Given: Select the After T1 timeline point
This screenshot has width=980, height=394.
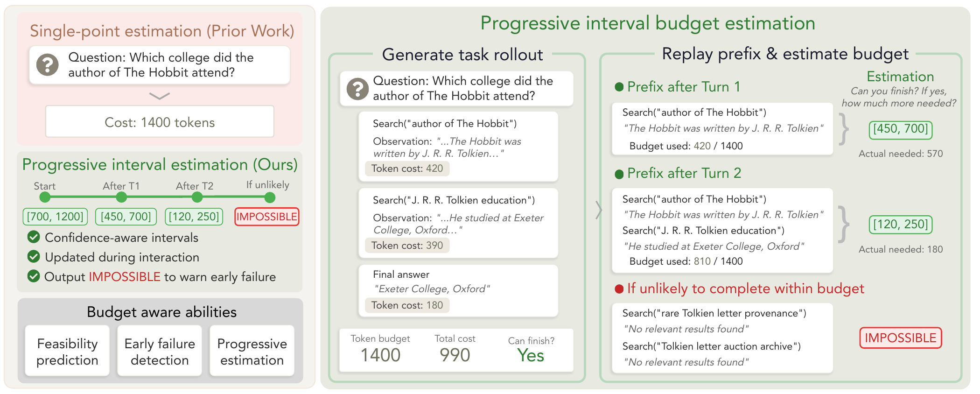Looking at the screenshot, I should tap(121, 197).
